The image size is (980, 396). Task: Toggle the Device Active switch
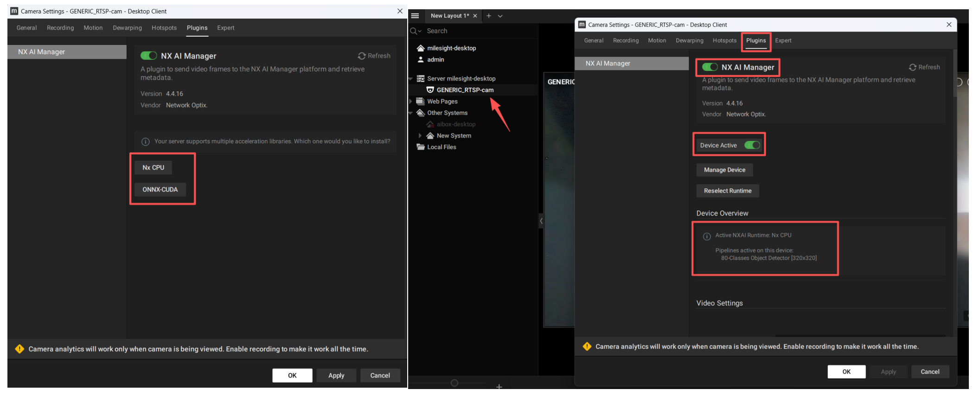coord(752,145)
